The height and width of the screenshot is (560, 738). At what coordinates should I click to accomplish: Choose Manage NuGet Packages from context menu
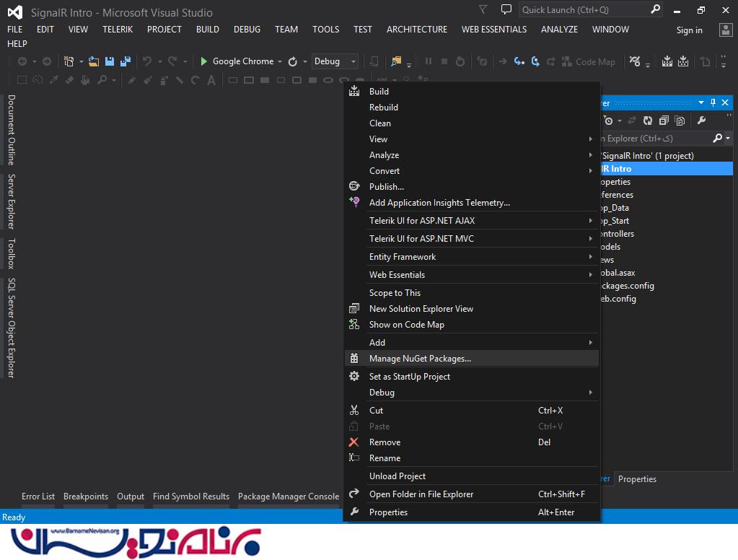point(420,358)
